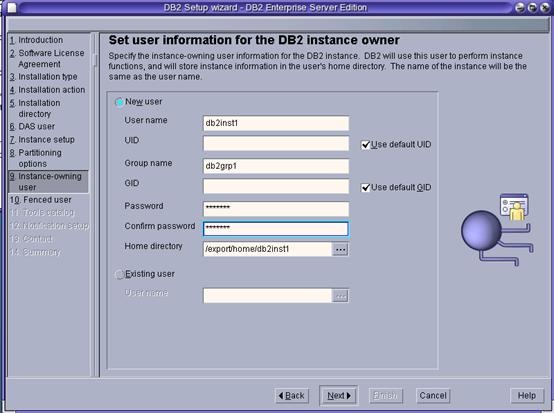Go to step 5 Installation directory

35,108
